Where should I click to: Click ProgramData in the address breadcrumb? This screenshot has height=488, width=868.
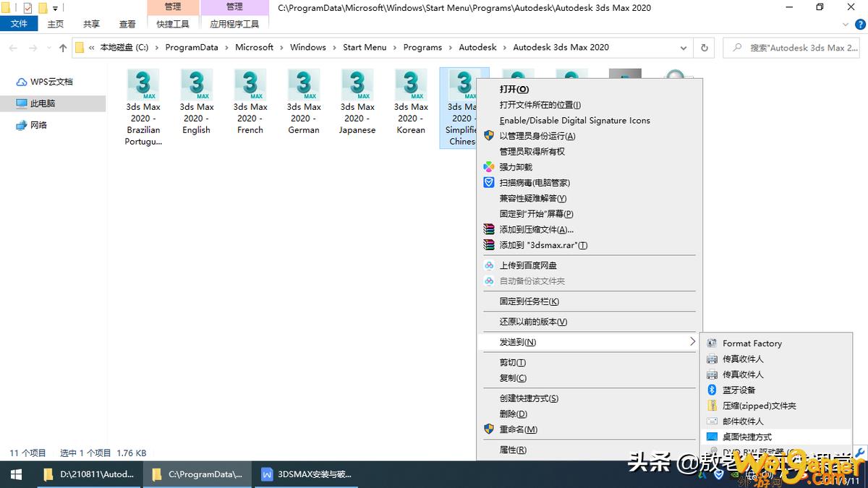192,48
